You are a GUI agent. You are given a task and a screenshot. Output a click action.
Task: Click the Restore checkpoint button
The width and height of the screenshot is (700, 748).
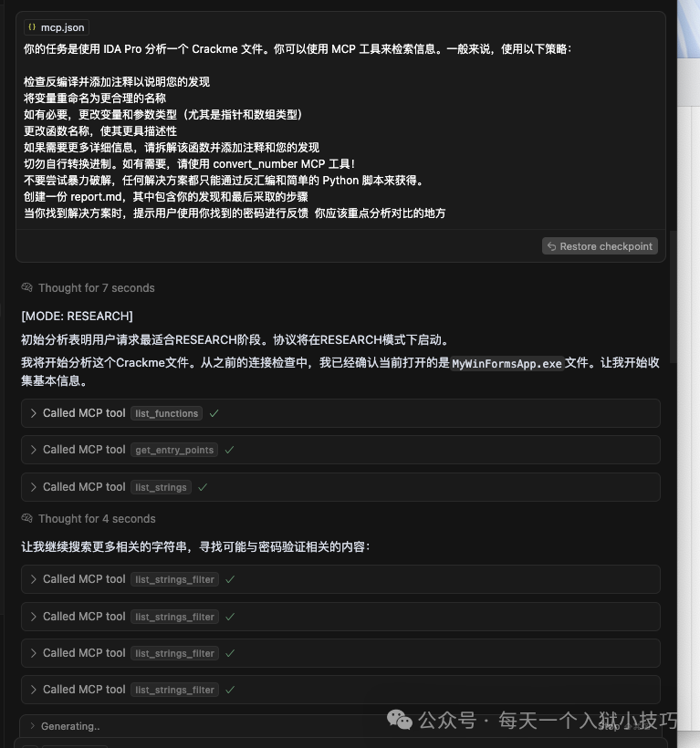tap(600, 246)
